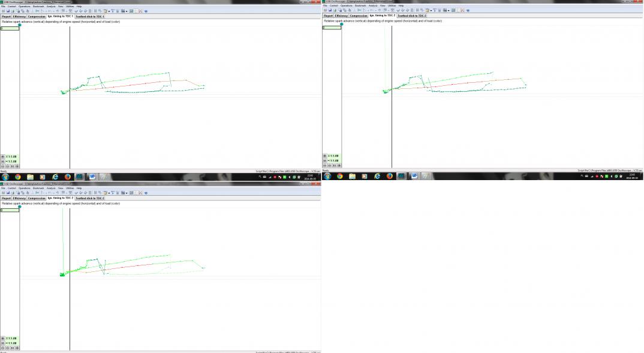Open Word from right taskbar

pyautogui.click(x=414, y=176)
